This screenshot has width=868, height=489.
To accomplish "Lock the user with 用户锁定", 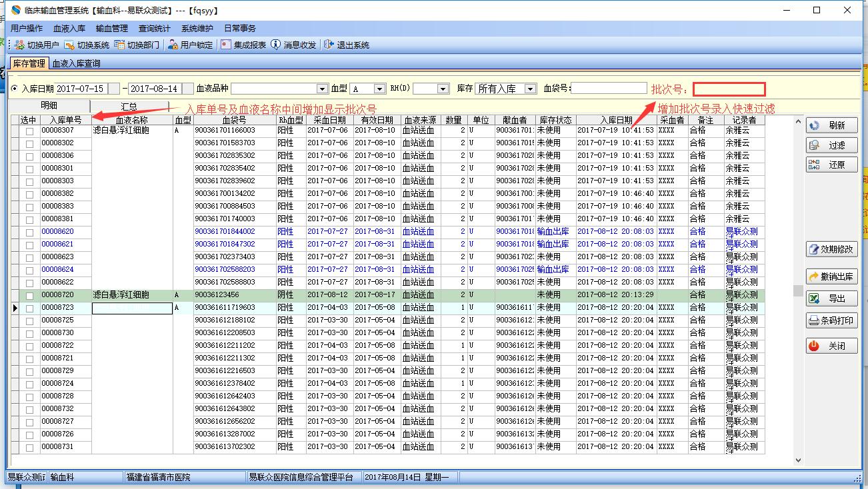I will point(190,45).
